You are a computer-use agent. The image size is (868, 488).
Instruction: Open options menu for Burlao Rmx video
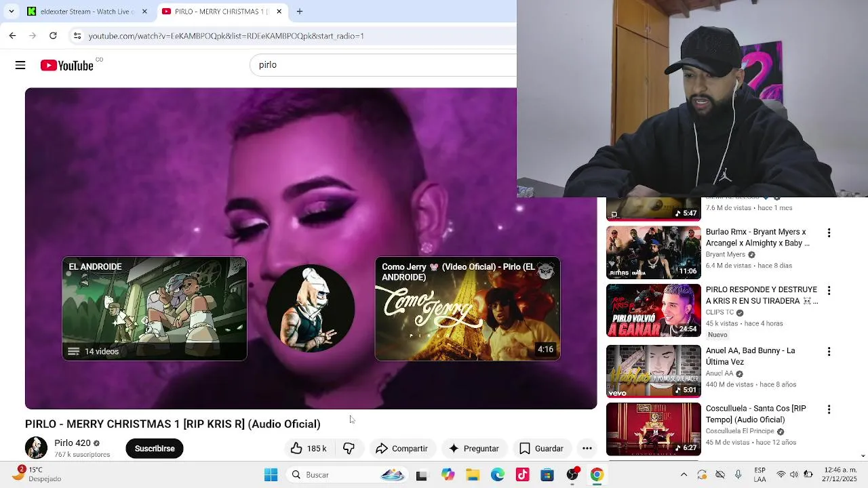tap(829, 233)
